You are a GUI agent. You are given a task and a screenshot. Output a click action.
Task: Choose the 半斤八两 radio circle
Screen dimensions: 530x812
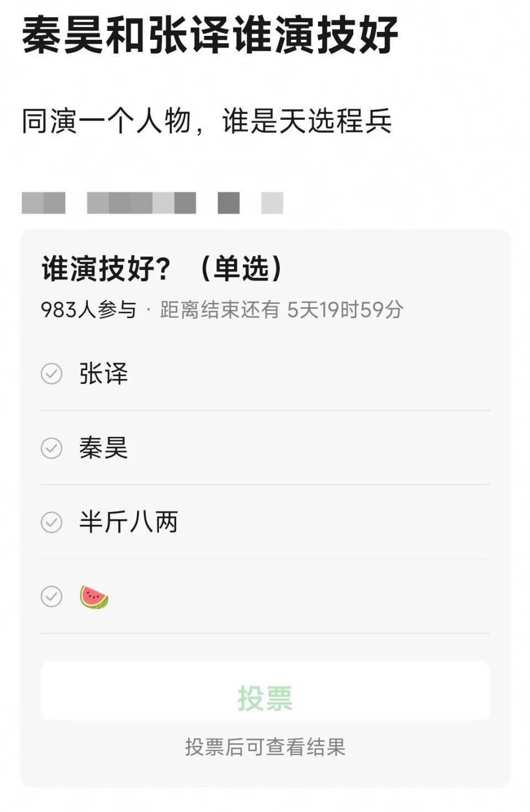click(51, 522)
